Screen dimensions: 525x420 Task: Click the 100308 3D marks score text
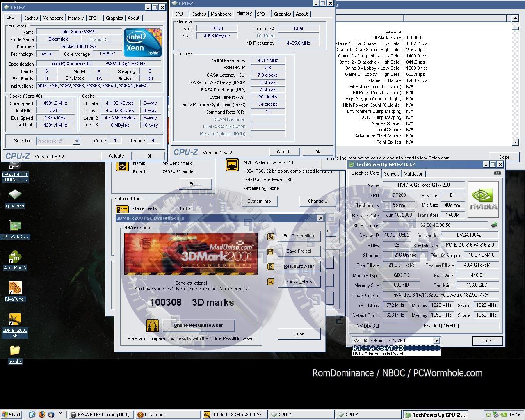(192, 302)
